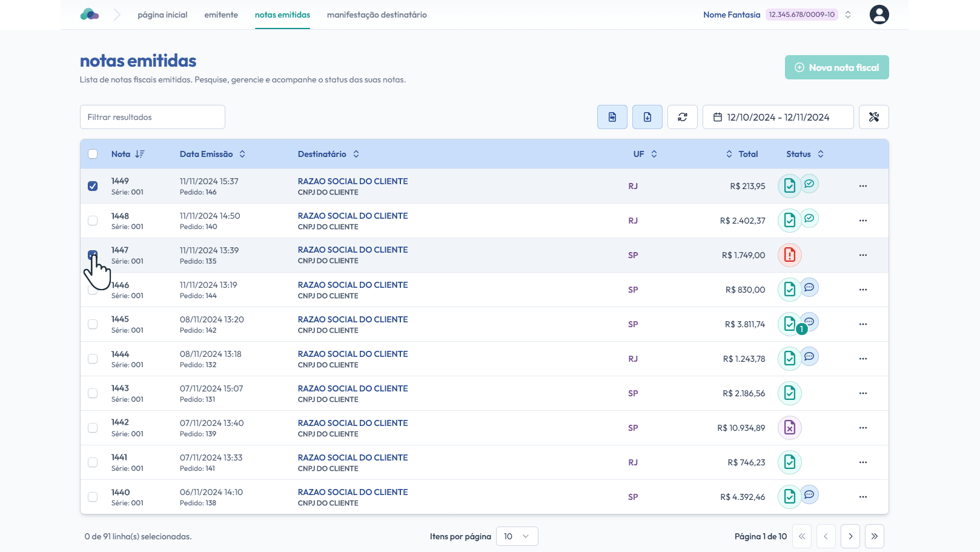Uncheck the checkbox for nota 1449
Viewport: 980px width, 552px height.
click(93, 186)
